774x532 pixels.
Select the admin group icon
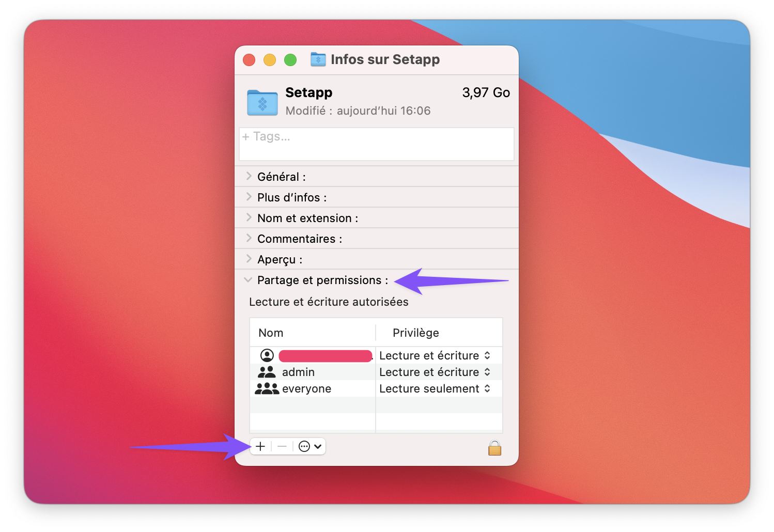coord(267,372)
